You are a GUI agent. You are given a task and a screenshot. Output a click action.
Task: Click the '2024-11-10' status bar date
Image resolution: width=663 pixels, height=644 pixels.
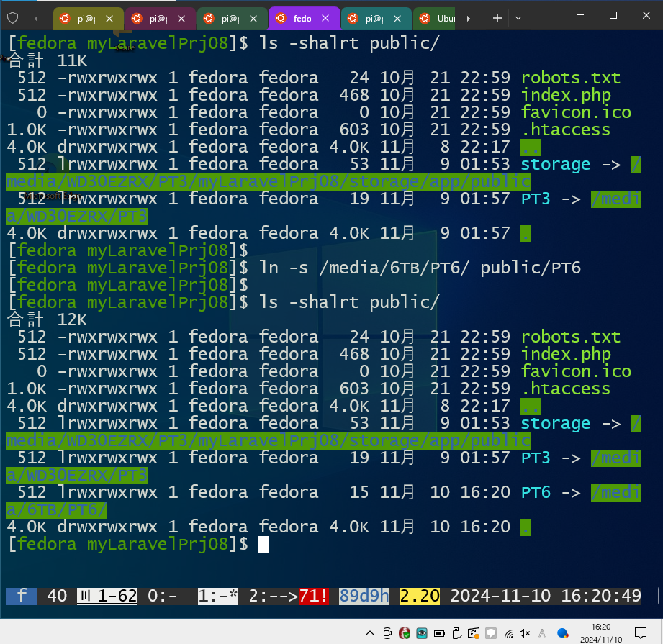click(500, 596)
